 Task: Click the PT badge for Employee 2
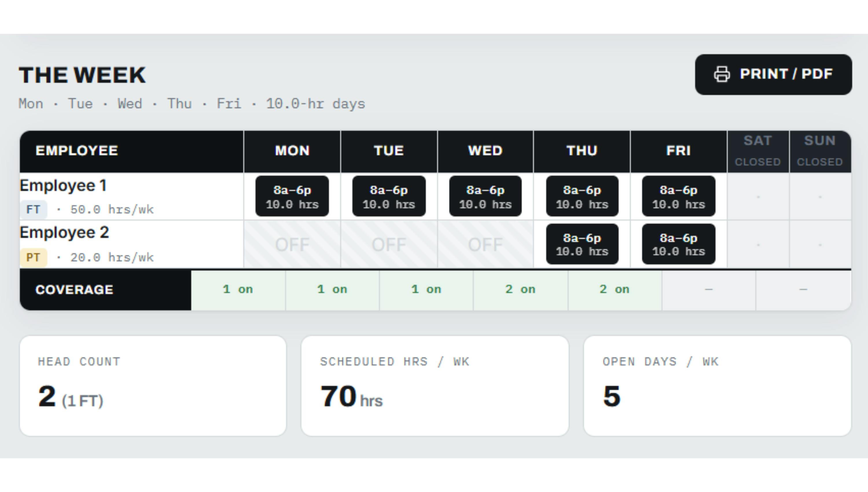click(x=34, y=258)
